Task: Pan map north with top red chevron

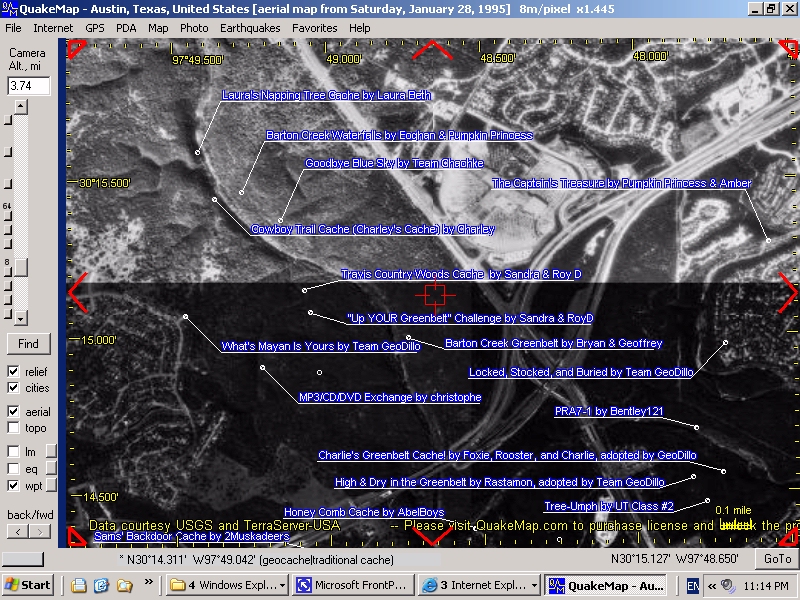Action: (x=432, y=49)
